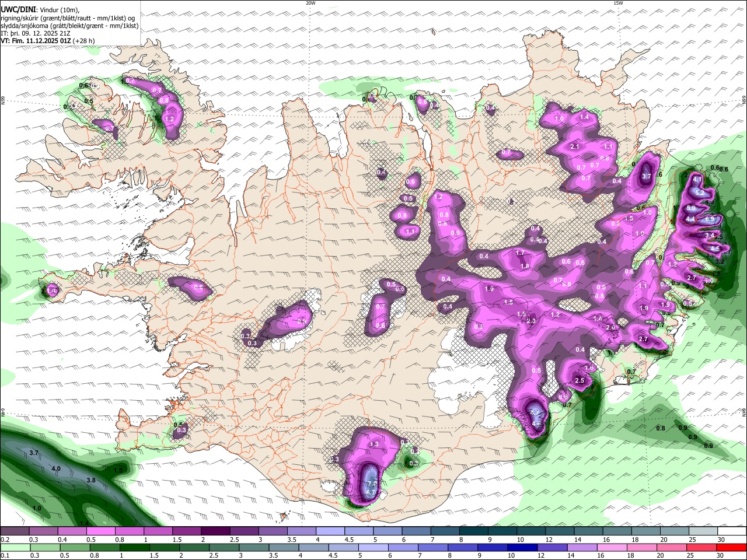Click the 'slydda/snjókoma' snow legend description line
The image size is (747, 560).
coord(69,26)
